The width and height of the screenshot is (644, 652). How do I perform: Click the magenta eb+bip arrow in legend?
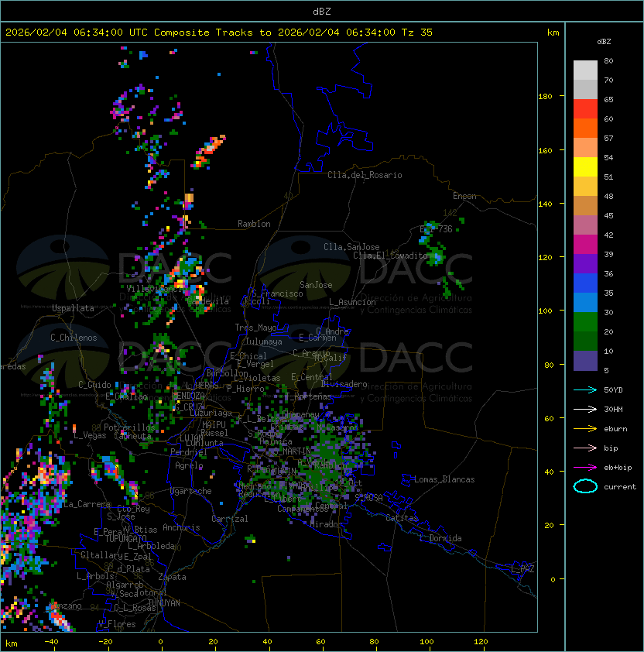pyautogui.click(x=585, y=468)
